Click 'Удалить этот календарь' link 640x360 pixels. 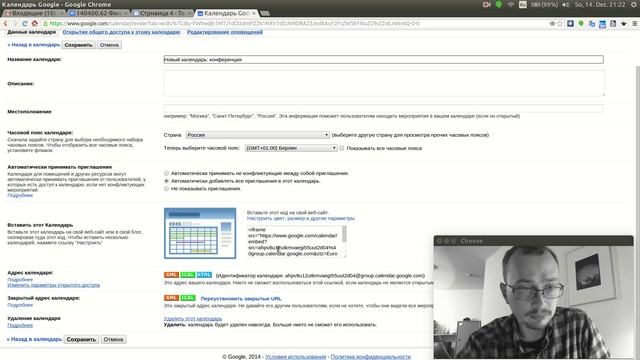pyautogui.click(x=193, y=318)
